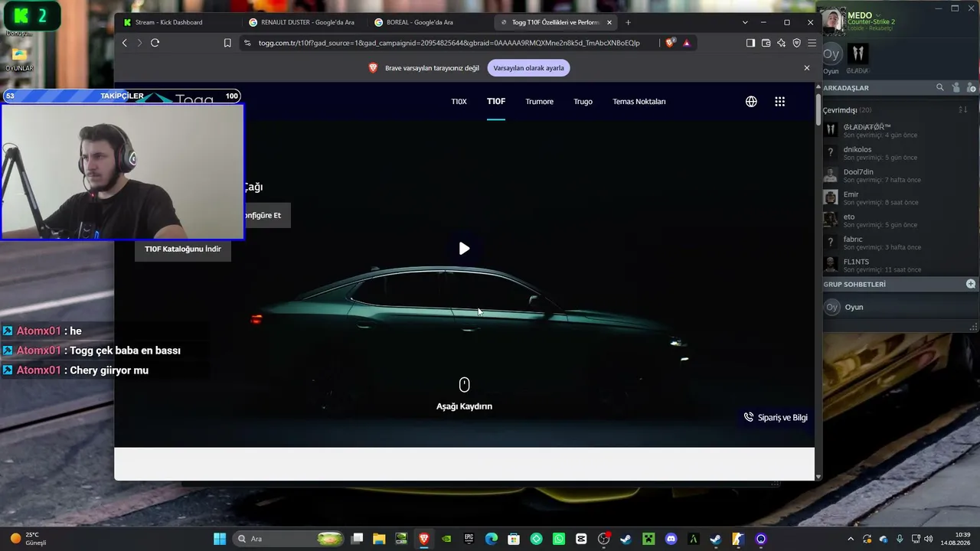
Task: Set Brave as default with Varsayılan olarak ayarla
Action: [x=528, y=68]
